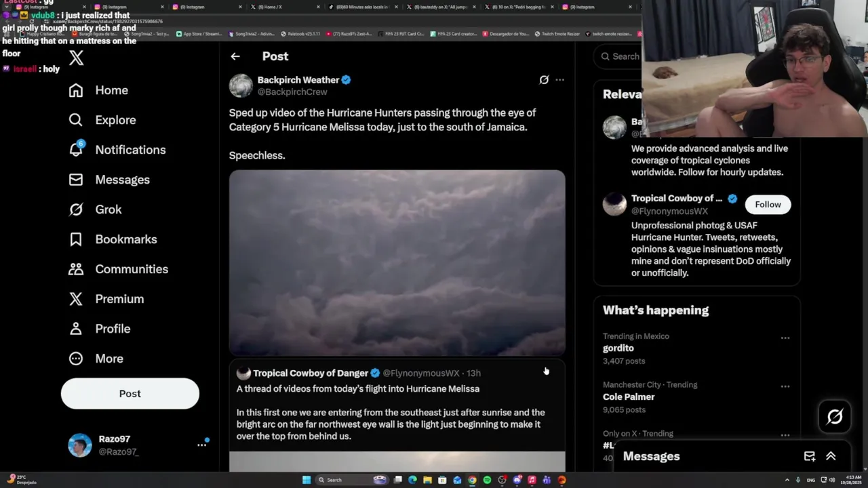This screenshot has width=868, height=488.
Task: Click the X logo in the sidebar
Action: [76, 58]
